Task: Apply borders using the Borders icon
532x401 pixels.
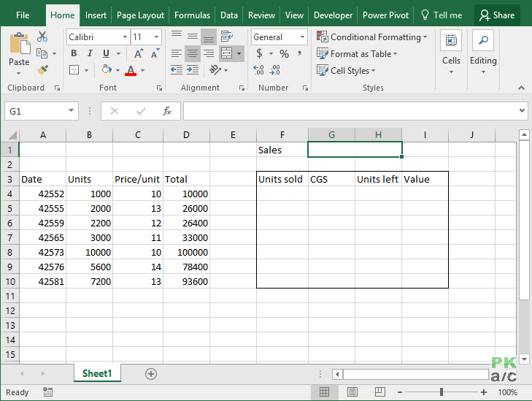Action: pyautogui.click(x=74, y=70)
